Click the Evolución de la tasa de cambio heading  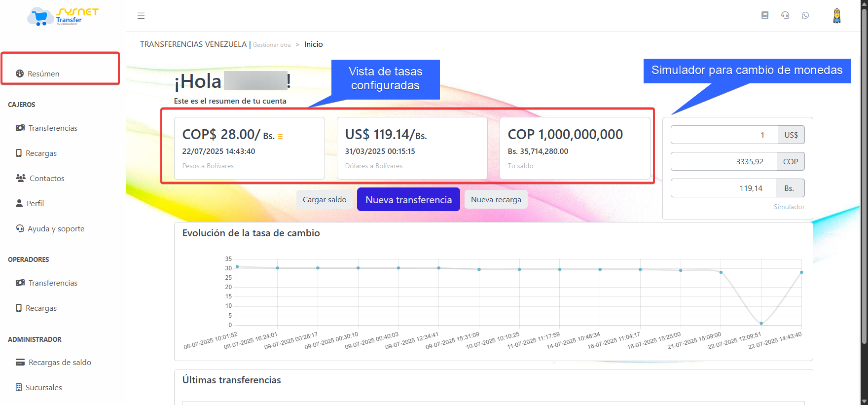251,233
